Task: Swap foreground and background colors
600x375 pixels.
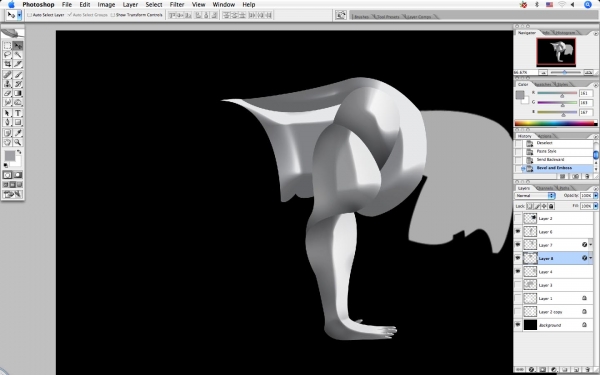Action: [19, 152]
